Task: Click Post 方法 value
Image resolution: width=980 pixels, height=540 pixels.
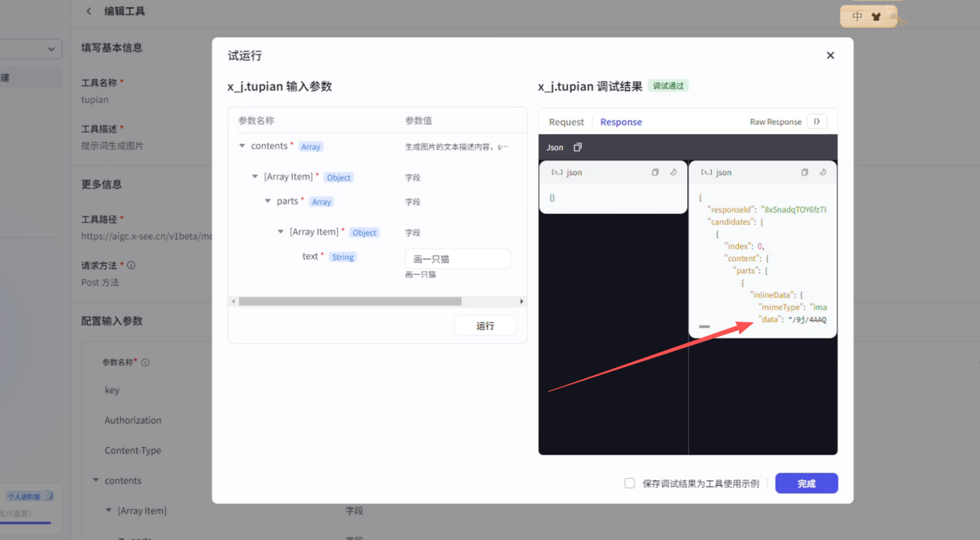Action: [100, 283]
